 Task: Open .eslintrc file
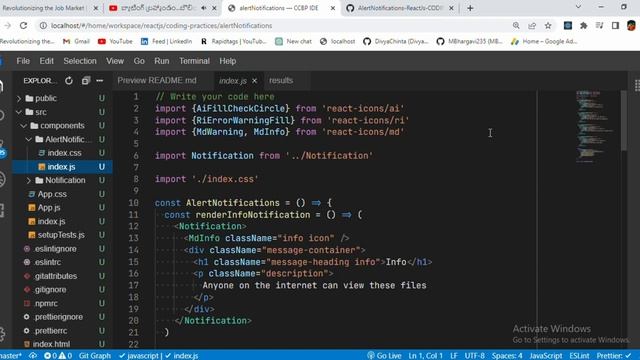tap(47, 262)
